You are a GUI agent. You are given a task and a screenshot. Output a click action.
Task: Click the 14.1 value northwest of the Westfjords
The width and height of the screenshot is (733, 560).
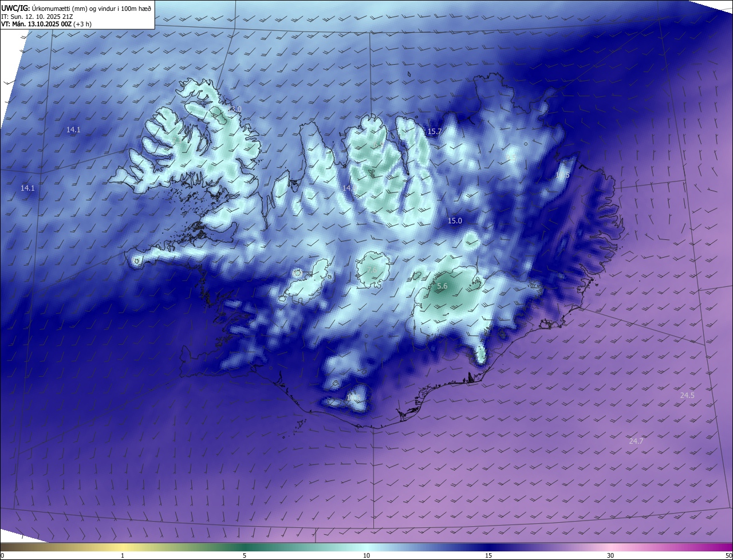click(73, 129)
